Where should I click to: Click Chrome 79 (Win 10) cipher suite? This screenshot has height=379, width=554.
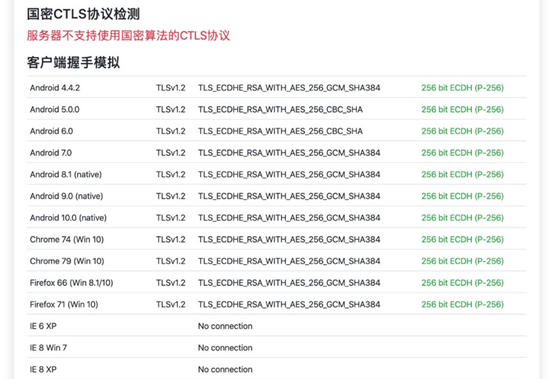289,261
